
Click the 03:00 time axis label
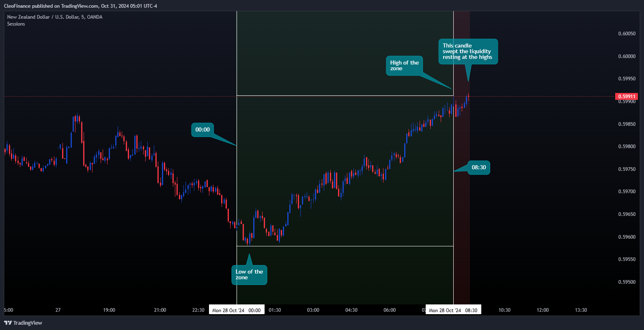coord(313,310)
